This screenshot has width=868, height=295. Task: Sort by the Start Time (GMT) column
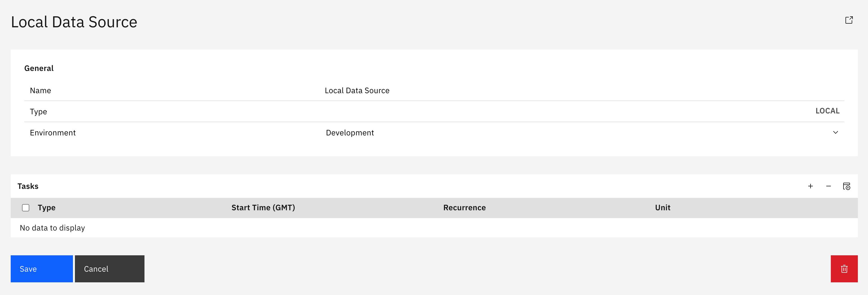click(x=263, y=208)
